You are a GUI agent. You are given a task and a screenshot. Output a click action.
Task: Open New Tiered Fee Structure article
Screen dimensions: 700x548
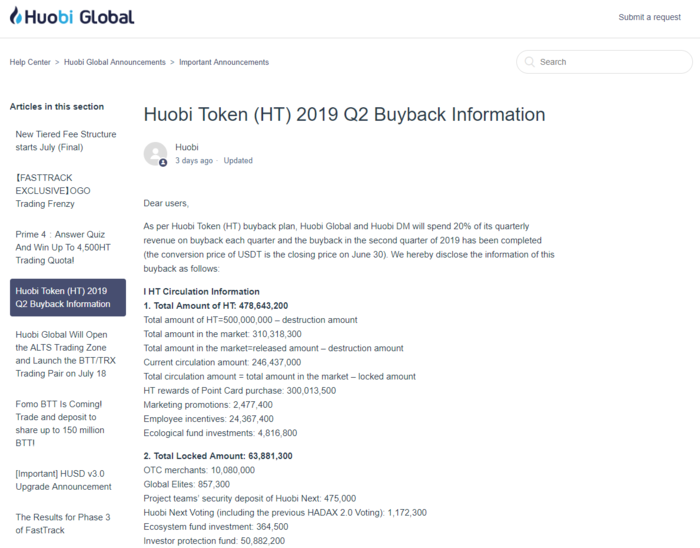click(x=66, y=141)
